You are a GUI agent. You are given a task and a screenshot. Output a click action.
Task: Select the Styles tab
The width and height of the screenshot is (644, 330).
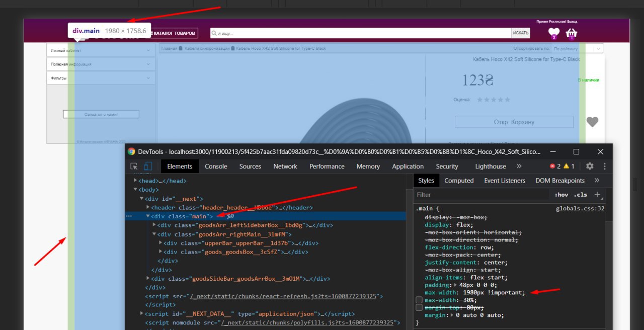pyautogui.click(x=426, y=181)
